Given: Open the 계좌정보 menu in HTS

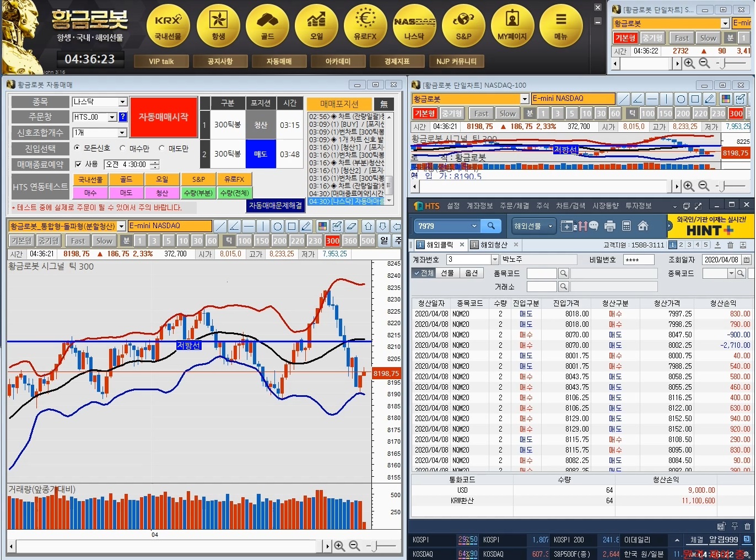Looking at the screenshot, I should pyautogui.click(x=479, y=206).
